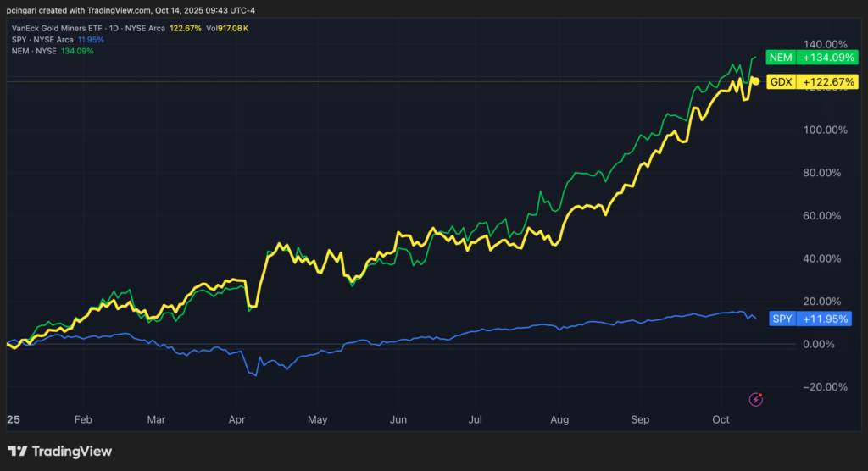Click the TradingView logo
Viewport: 868px width, 471px height.
point(59,452)
